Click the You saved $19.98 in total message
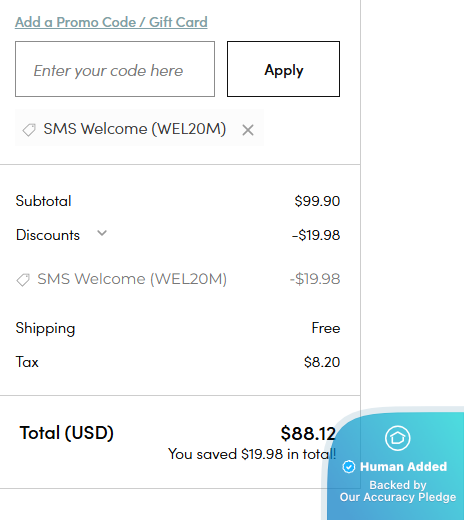Viewport: 464px width, 520px height. click(x=252, y=454)
